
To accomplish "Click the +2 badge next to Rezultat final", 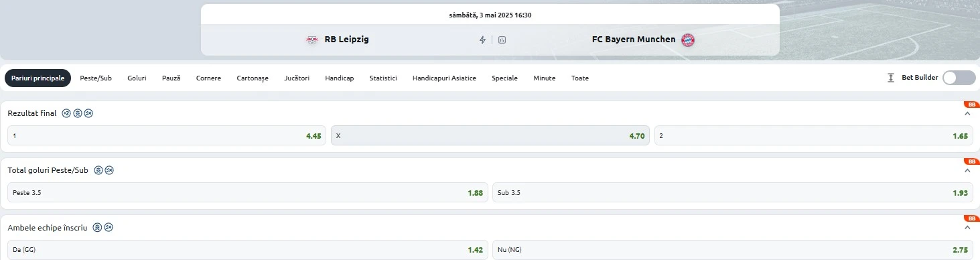I will point(66,113).
